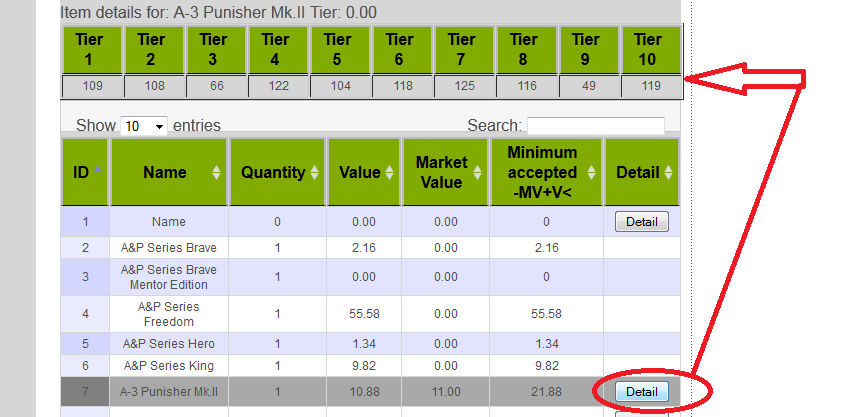This screenshot has width=849, height=417.
Task: Focus the Search input field
Action: pos(596,126)
